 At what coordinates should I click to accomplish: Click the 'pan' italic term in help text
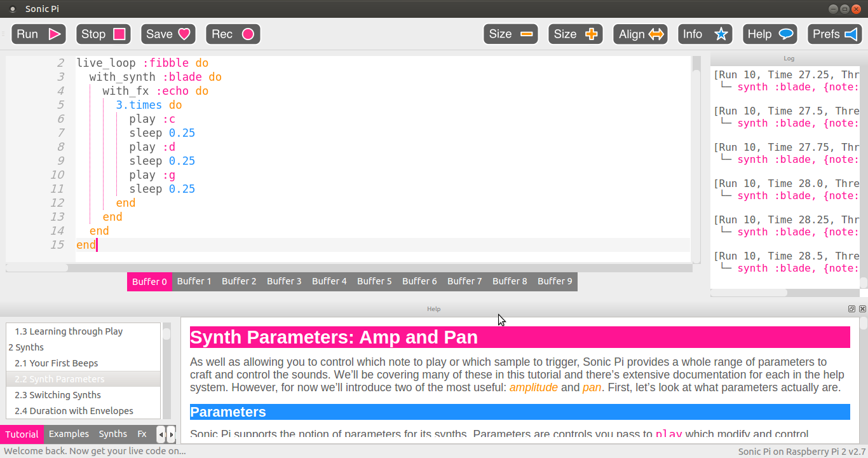tap(592, 387)
